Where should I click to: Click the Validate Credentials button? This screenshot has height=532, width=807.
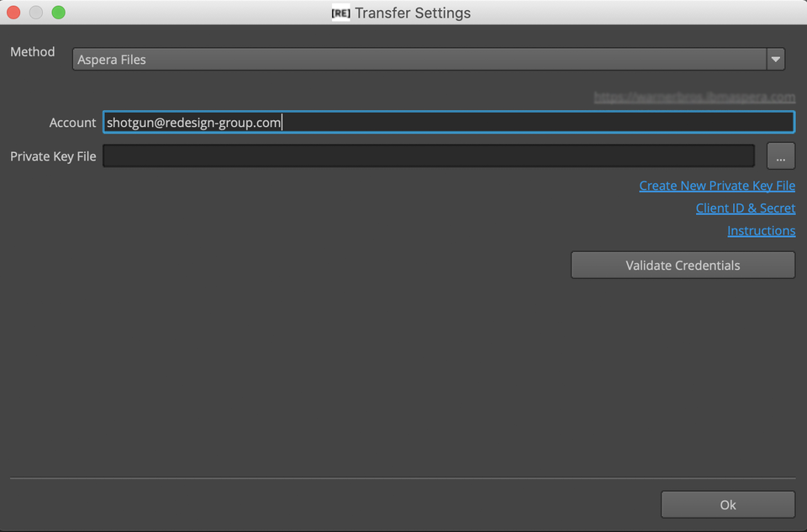(683, 265)
